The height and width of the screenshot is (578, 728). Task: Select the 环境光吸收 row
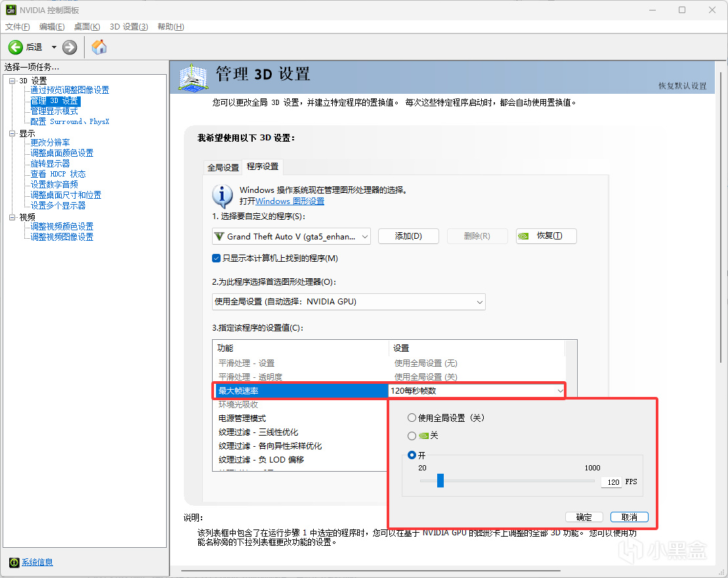tap(301, 405)
